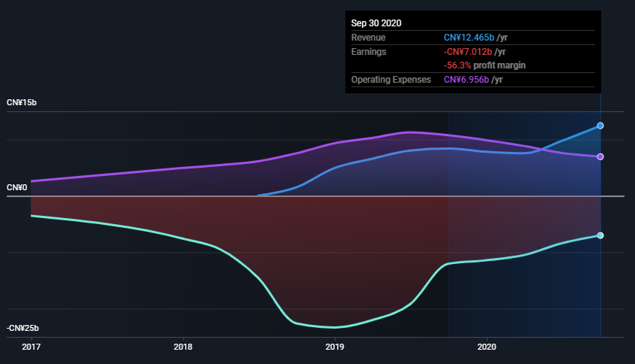Click the purple Operating Expenses endpoint marker

(x=600, y=156)
